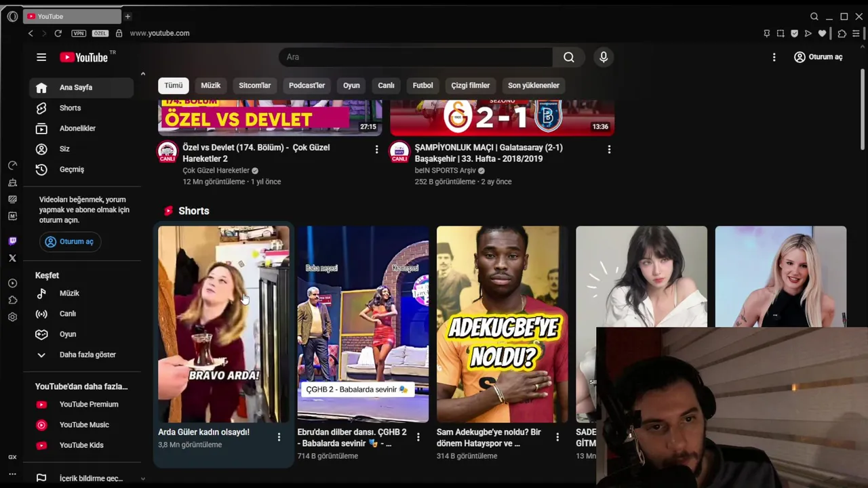Select the Tümü filter chip

coord(174,85)
